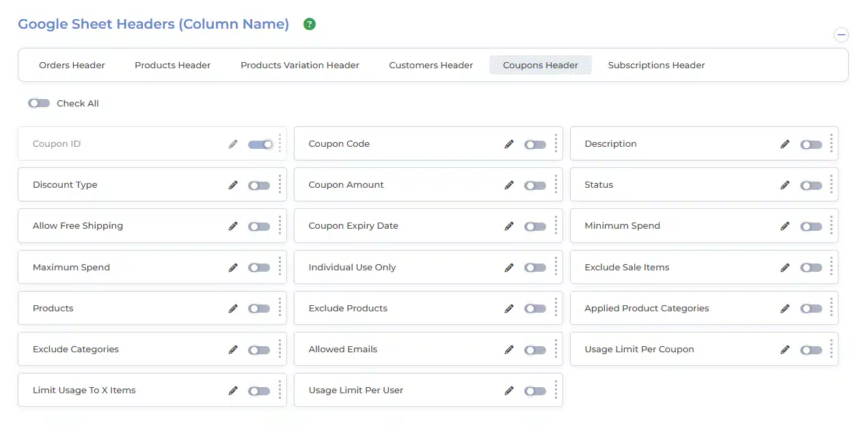The height and width of the screenshot is (439, 868).
Task: Switch to the Orders Header tab
Action: 72,66
